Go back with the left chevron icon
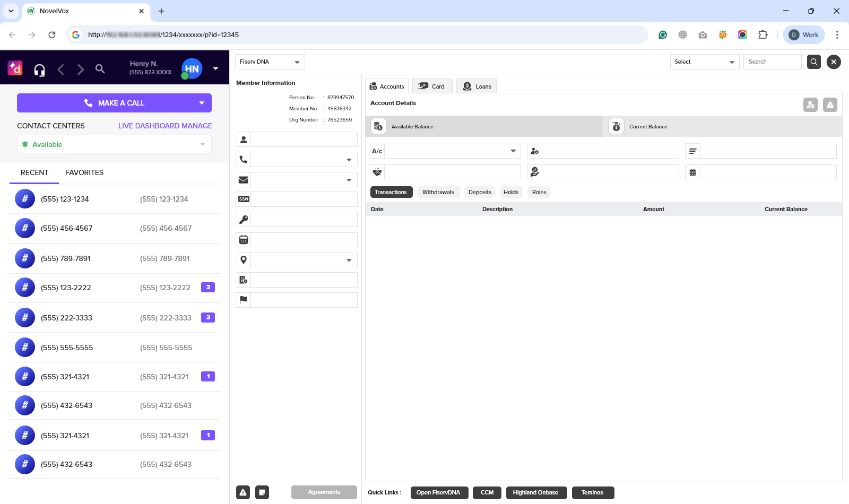849x504 pixels. pos(61,69)
